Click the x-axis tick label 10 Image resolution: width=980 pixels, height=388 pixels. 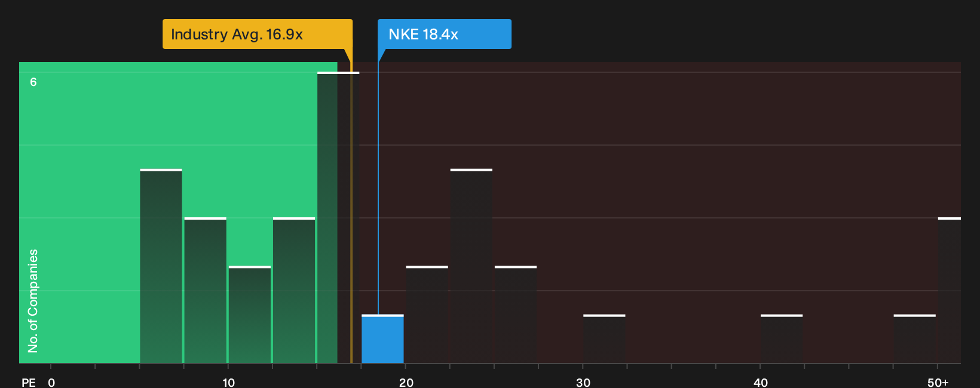point(228,382)
